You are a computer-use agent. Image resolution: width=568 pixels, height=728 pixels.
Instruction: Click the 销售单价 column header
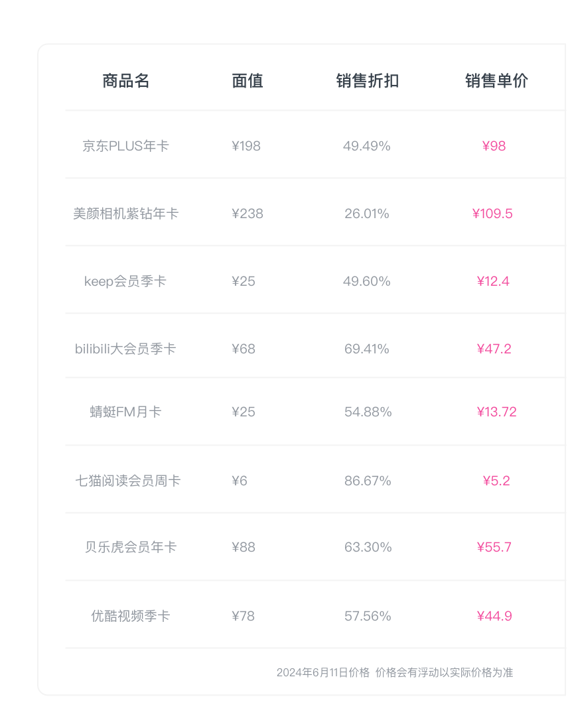click(496, 81)
